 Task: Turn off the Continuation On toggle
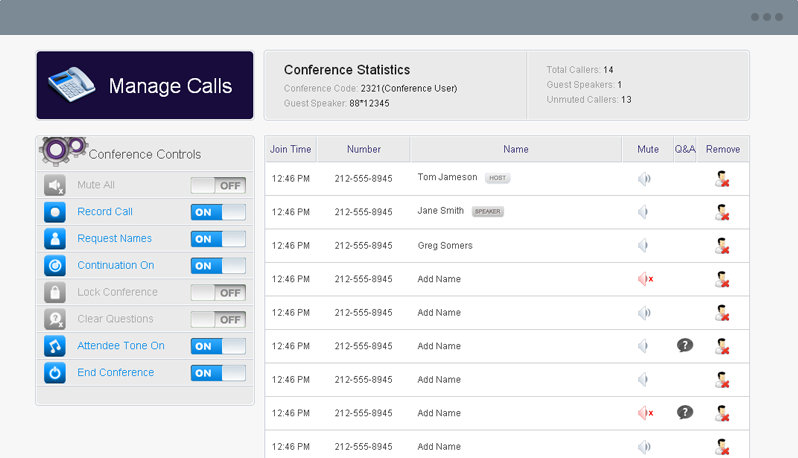pos(218,266)
